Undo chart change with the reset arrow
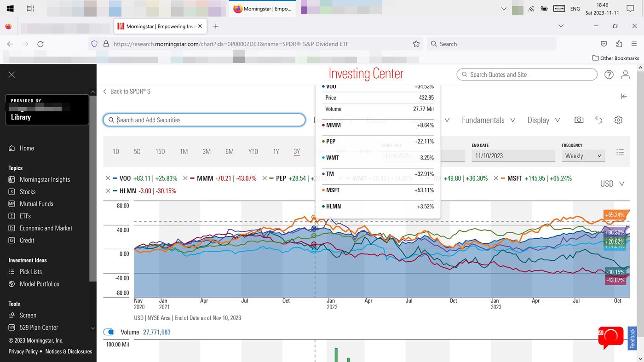 point(598,120)
